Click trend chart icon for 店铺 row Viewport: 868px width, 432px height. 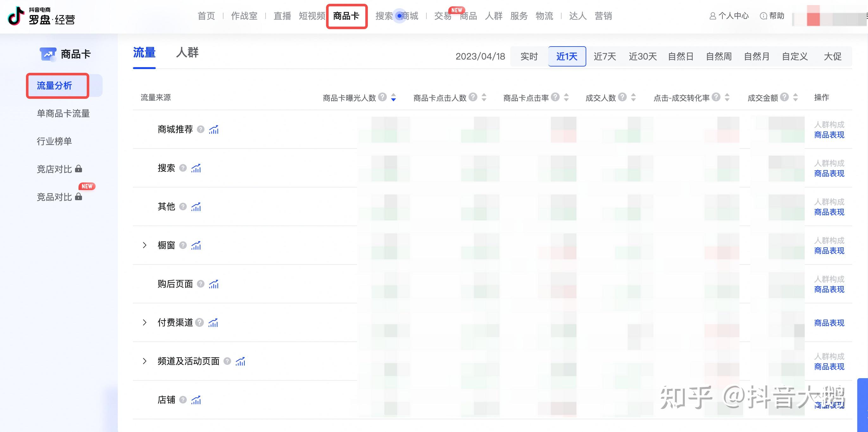(196, 400)
